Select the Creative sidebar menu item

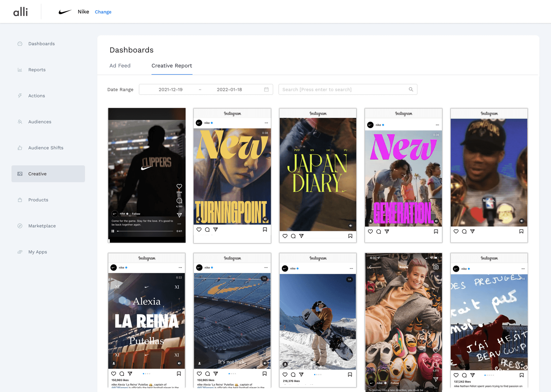pyautogui.click(x=48, y=174)
